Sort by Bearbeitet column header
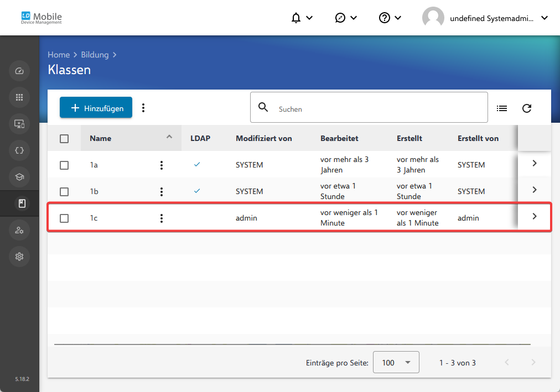 coord(339,138)
